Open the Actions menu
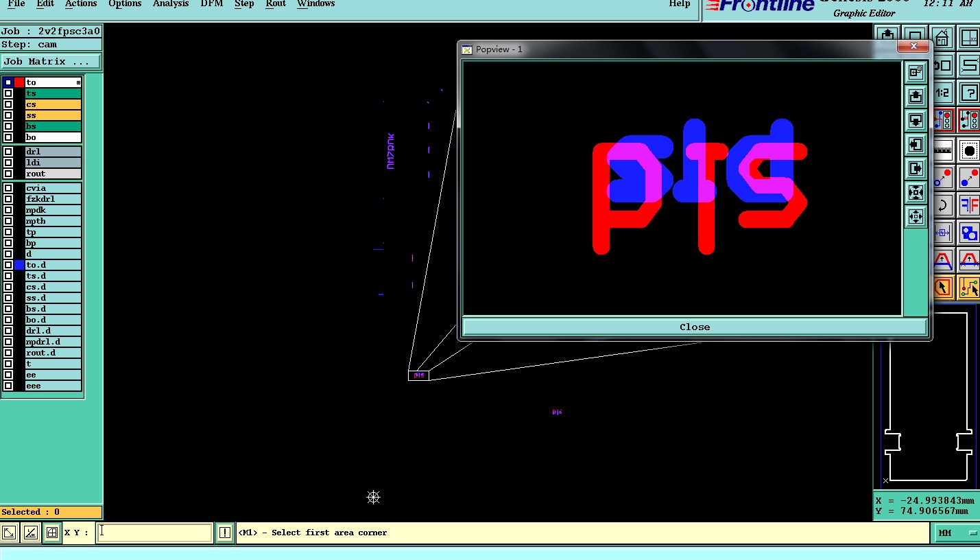 pos(81,4)
